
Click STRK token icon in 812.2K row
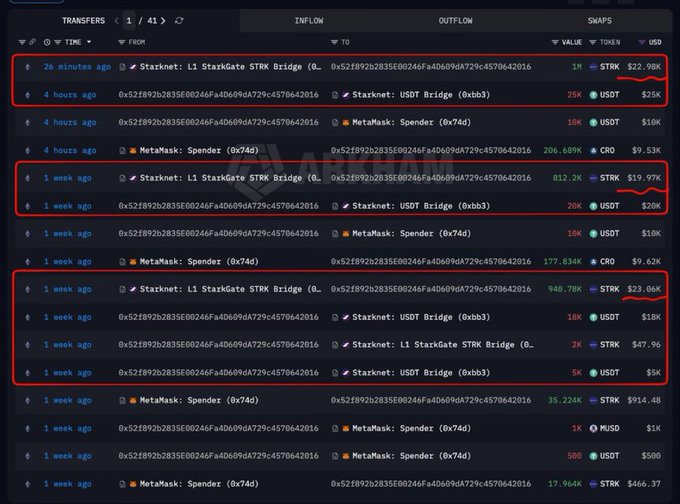click(x=593, y=178)
